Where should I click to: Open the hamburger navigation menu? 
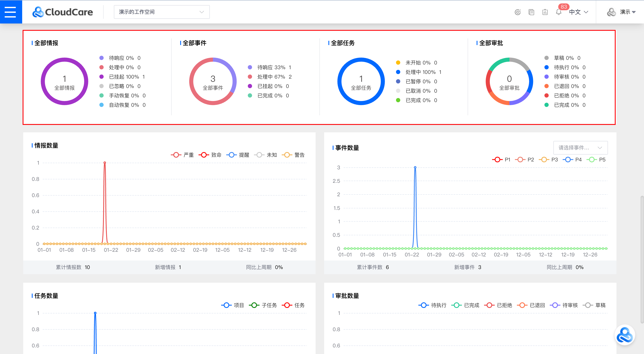pyautogui.click(x=10, y=12)
